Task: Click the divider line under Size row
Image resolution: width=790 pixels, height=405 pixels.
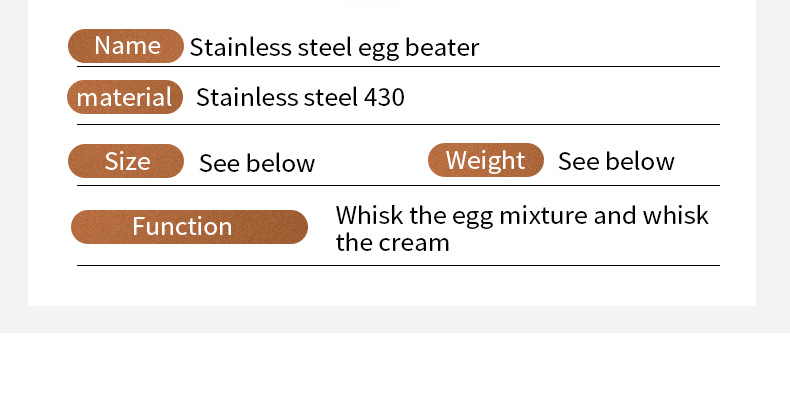Action: click(400, 186)
